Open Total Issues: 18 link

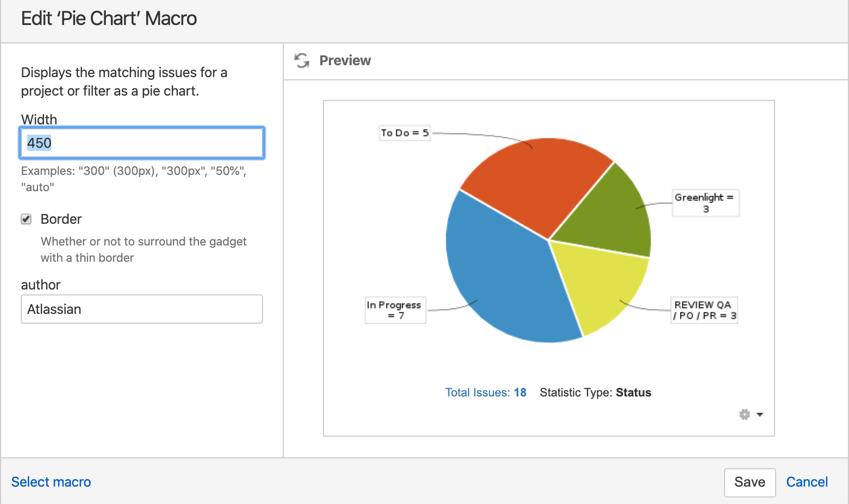coord(486,393)
